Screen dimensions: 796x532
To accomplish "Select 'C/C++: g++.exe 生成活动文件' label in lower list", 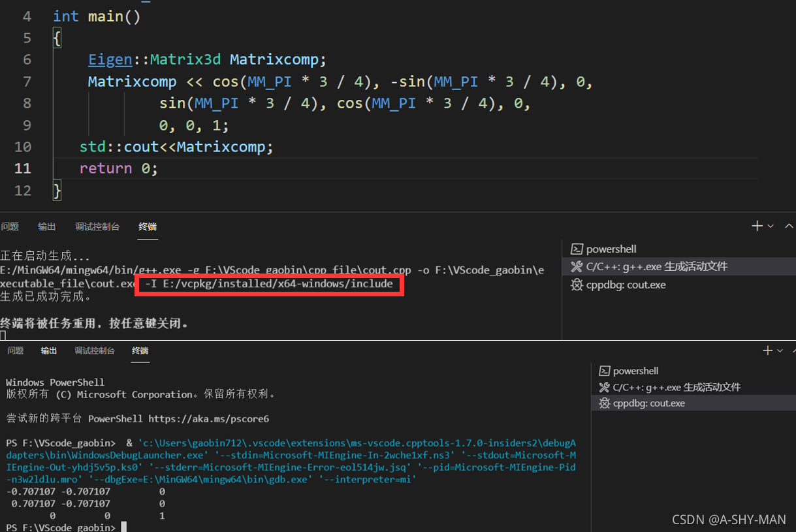I will tap(677, 387).
